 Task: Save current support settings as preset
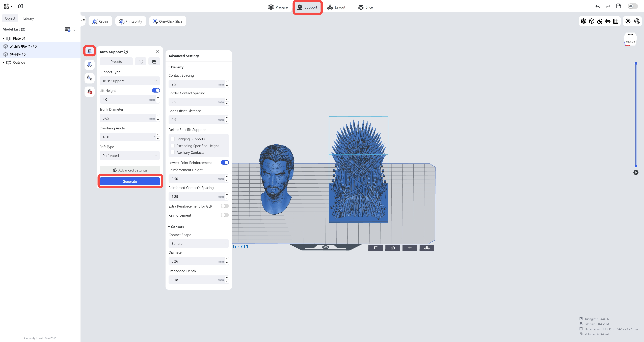pos(154,62)
